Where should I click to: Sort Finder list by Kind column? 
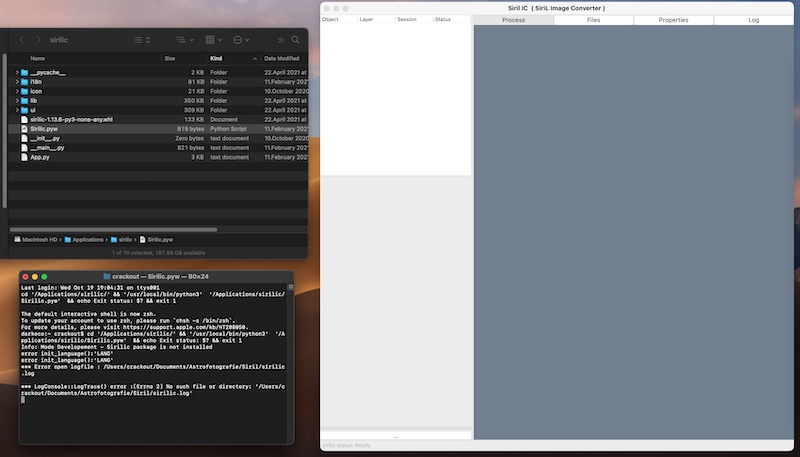[216, 59]
